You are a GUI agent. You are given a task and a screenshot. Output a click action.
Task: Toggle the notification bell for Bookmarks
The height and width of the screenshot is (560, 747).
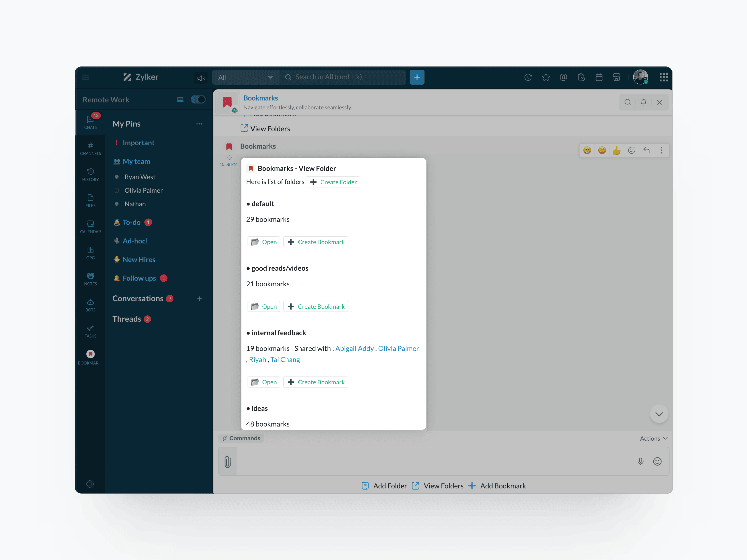tap(643, 102)
